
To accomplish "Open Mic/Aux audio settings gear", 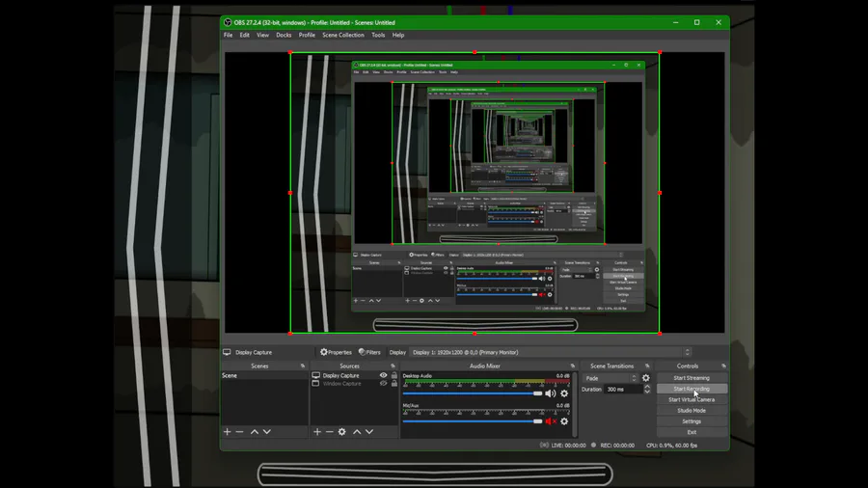I will (x=564, y=421).
